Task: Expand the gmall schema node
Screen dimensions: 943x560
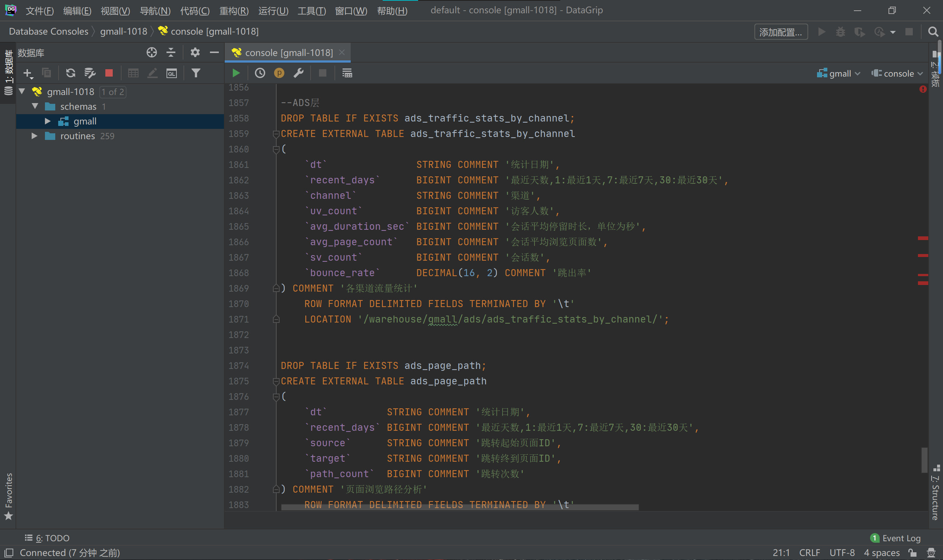Action: click(48, 121)
